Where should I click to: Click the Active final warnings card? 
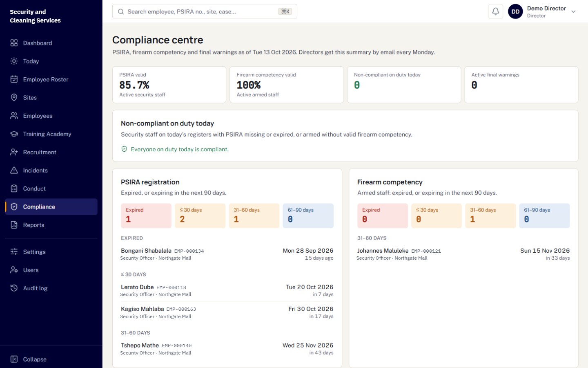[x=521, y=85]
